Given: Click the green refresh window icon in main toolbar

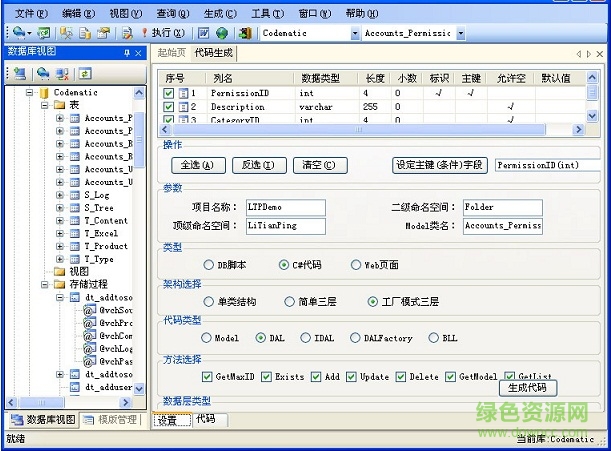Looking at the screenshot, I should [x=44, y=33].
